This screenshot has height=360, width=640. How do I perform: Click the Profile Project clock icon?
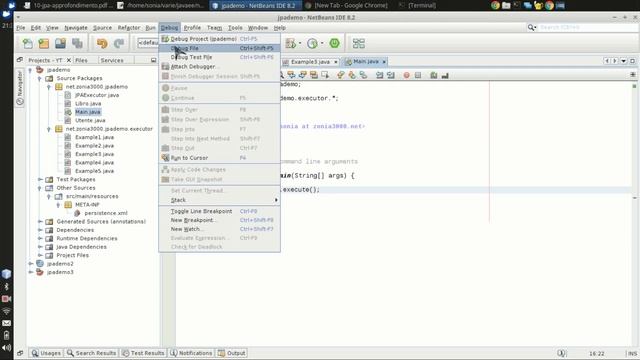tap(312, 43)
